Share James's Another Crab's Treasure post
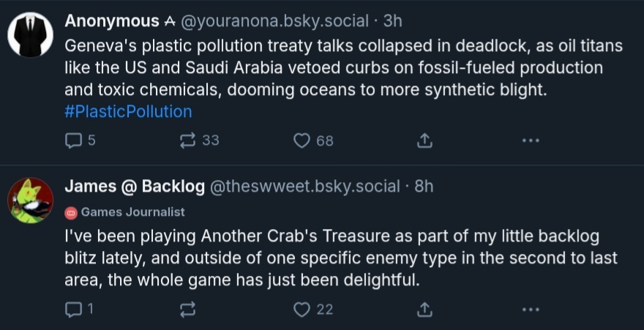Viewport: 644px width, 330px height. (x=424, y=310)
